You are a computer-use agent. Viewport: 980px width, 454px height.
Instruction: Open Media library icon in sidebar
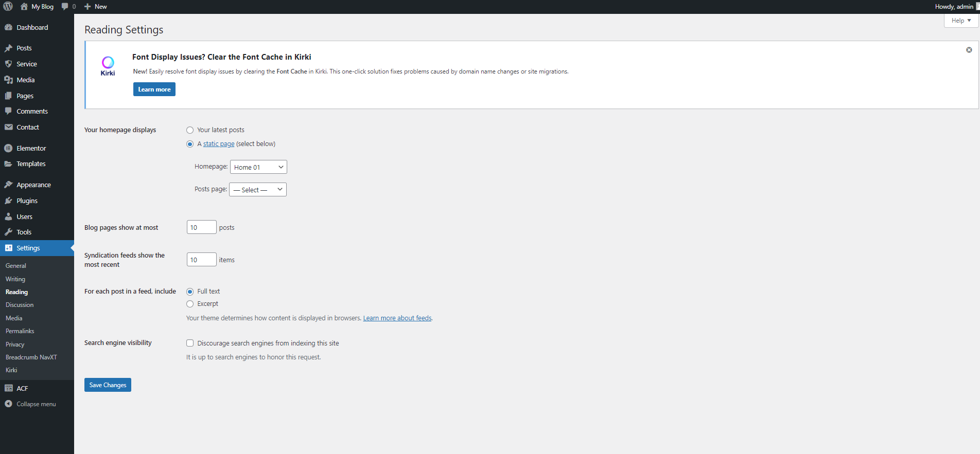point(8,80)
